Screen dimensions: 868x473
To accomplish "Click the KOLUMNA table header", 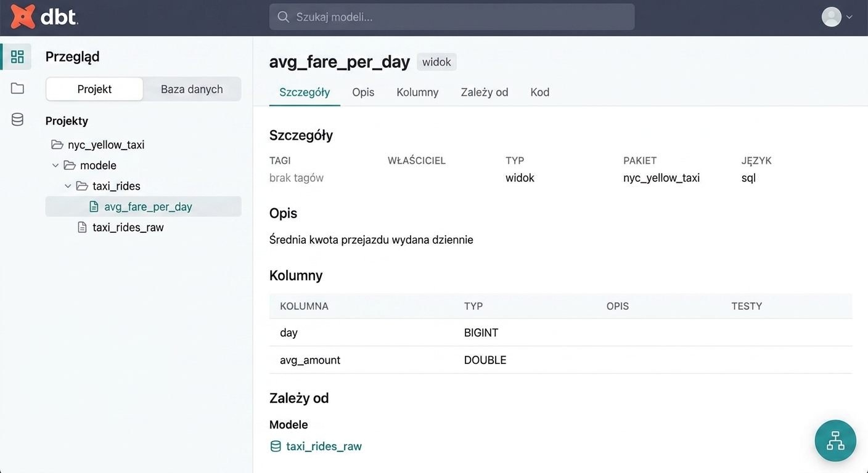I will pyautogui.click(x=304, y=306).
